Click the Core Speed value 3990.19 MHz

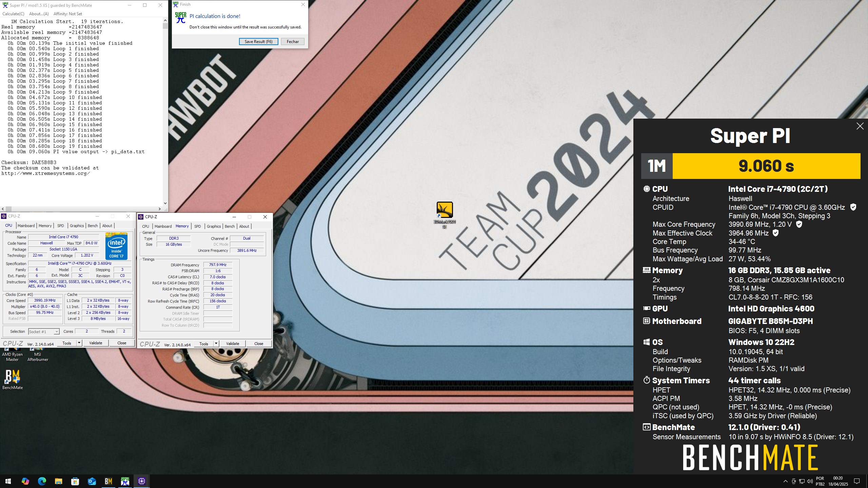tap(45, 300)
